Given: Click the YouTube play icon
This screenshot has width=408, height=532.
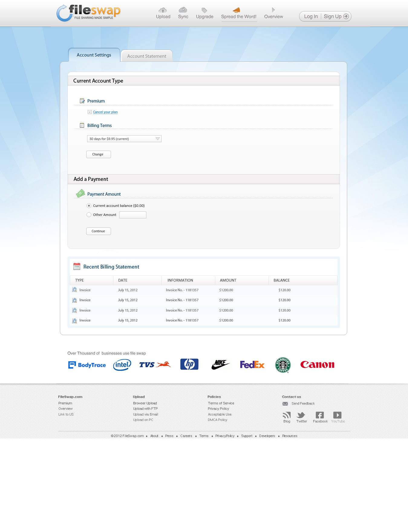Looking at the screenshot, I should 337,415.
